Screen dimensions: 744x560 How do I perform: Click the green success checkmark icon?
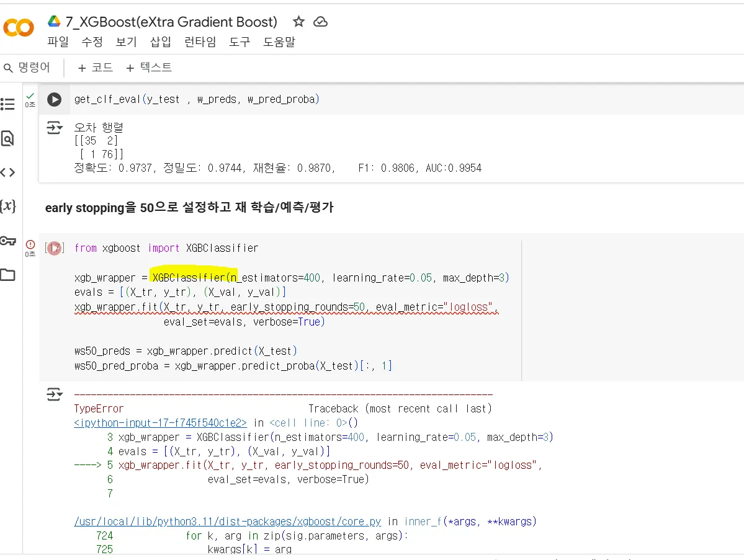30,96
